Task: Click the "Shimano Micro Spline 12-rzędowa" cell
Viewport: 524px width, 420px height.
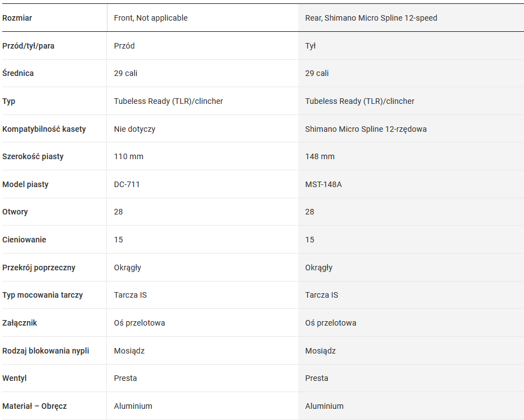Action: click(366, 129)
